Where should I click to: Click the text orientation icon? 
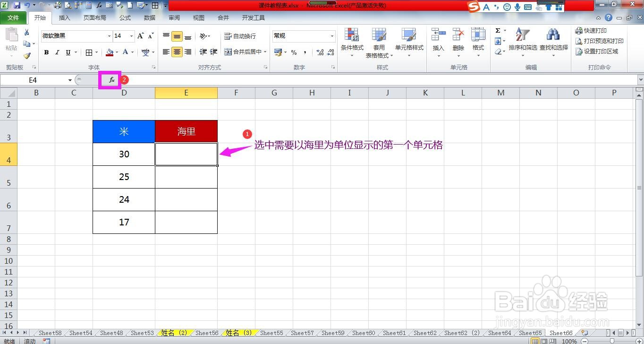pyautogui.click(x=203, y=36)
